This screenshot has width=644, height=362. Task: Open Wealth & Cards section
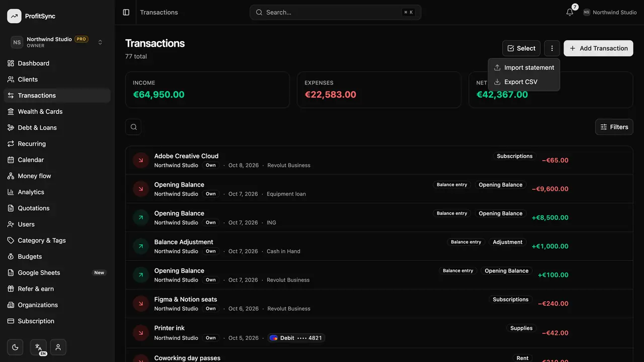57,112
